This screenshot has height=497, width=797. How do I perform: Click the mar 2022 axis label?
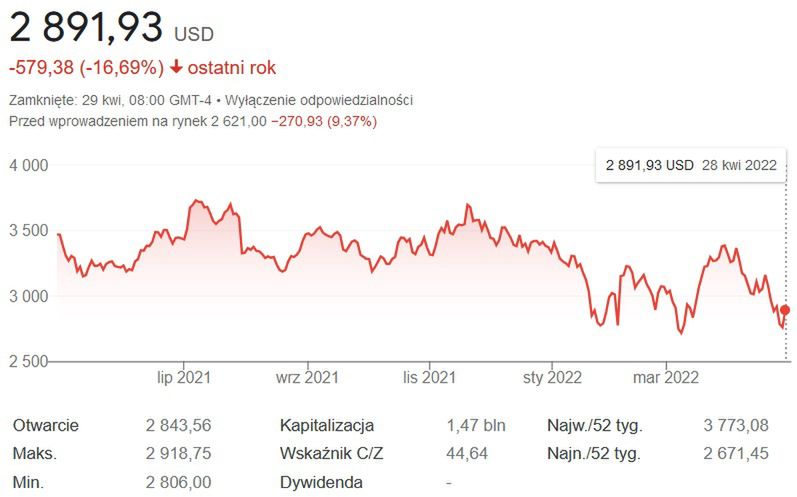pyautogui.click(x=667, y=377)
